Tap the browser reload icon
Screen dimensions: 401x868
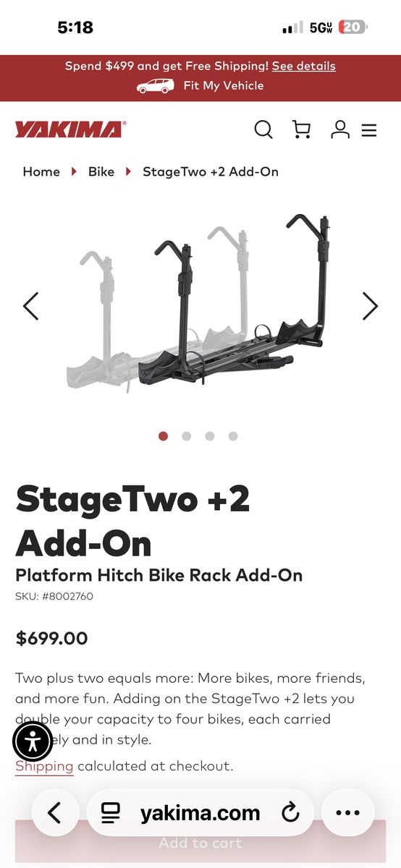pos(290,813)
